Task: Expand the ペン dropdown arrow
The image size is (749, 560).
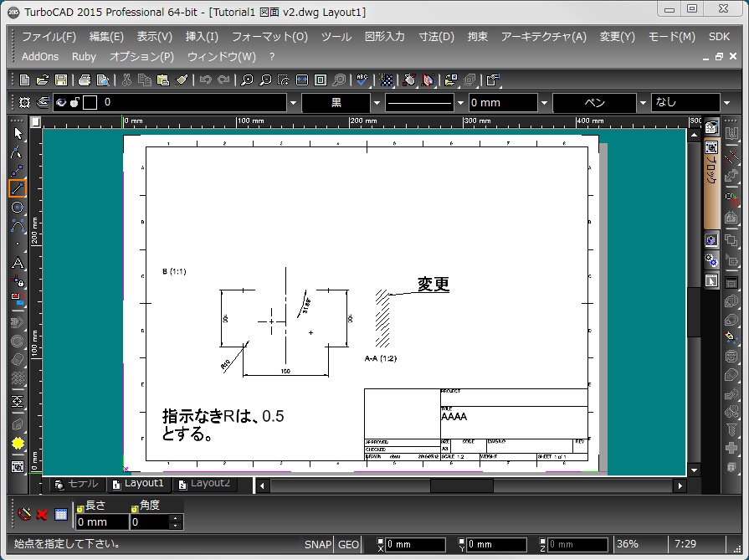Action: [x=643, y=103]
